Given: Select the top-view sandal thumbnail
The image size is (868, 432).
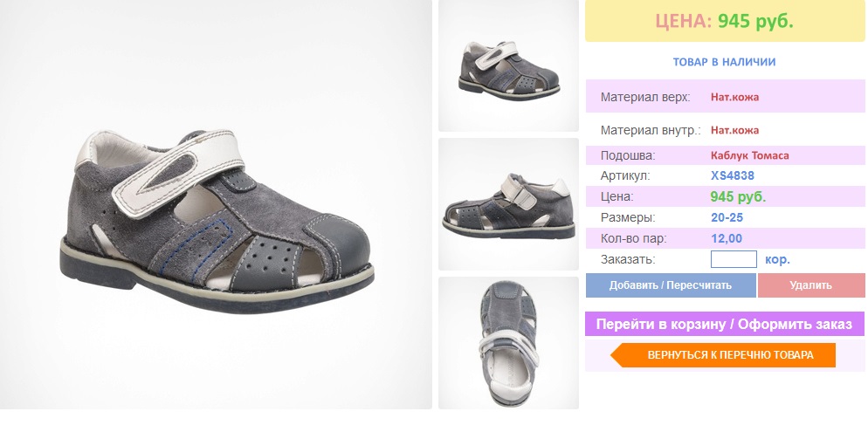Looking at the screenshot, I should pos(508,343).
